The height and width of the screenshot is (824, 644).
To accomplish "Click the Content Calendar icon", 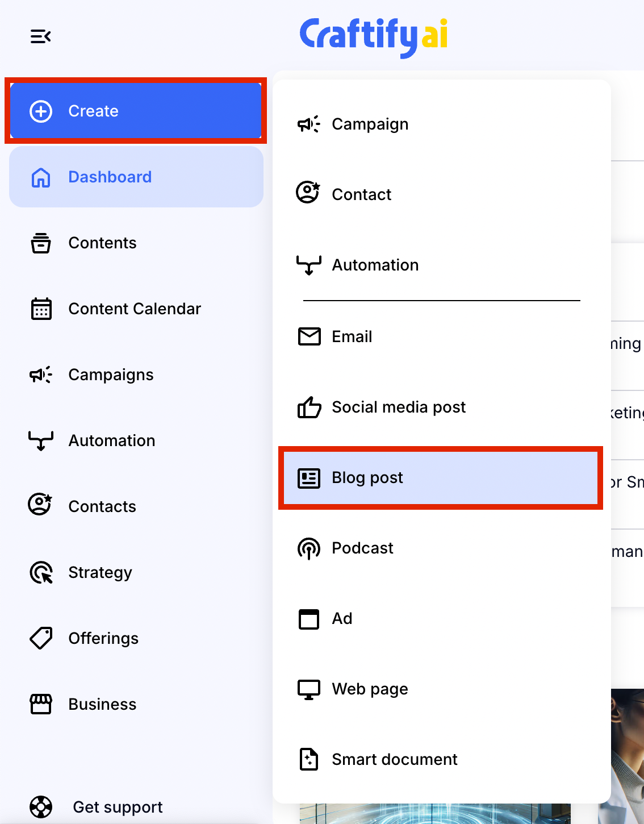I will pyautogui.click(x=41, y=309).
